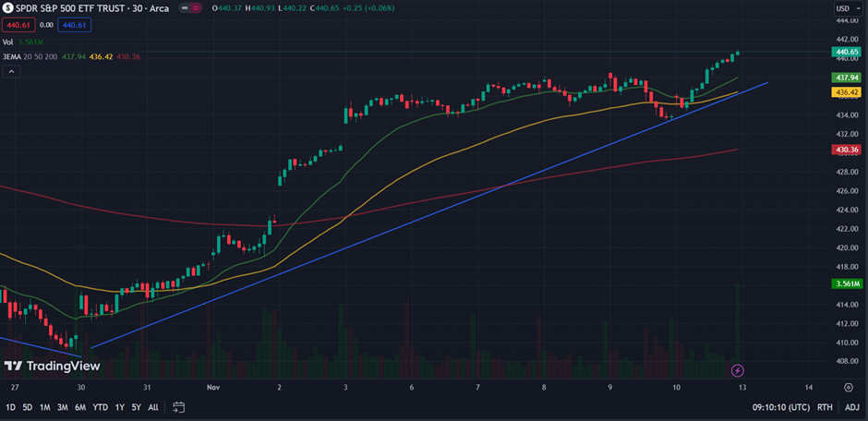The height and width of the screenshot is (421, 868).
Task: Open the USD currency dropdown
Action: click(846, 9)
